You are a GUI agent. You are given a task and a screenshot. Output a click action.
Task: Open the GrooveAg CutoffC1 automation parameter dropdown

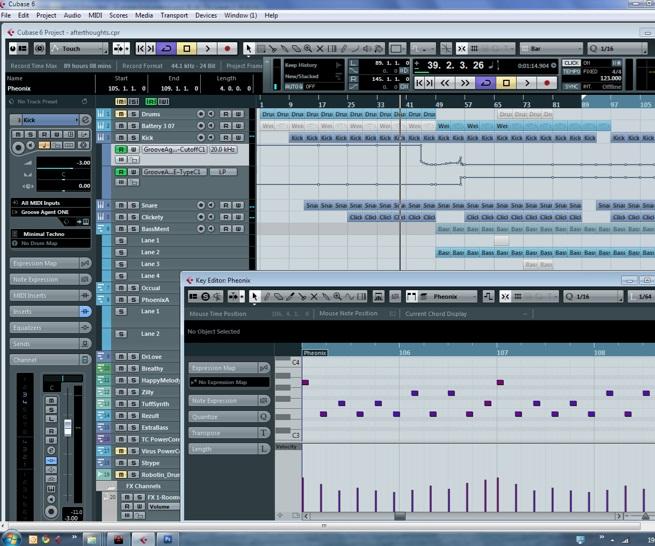[x=174, y=149]
